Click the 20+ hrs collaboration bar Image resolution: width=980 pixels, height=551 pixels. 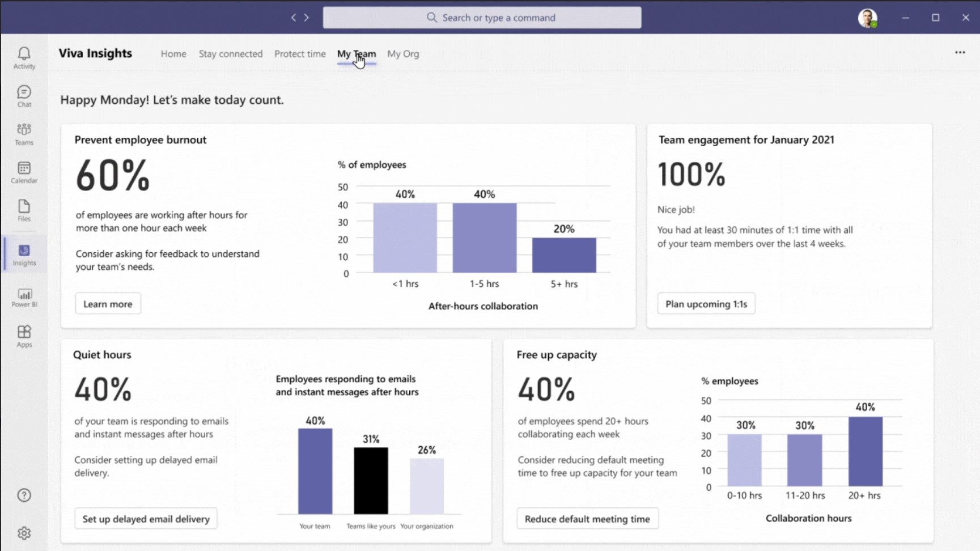866,452
